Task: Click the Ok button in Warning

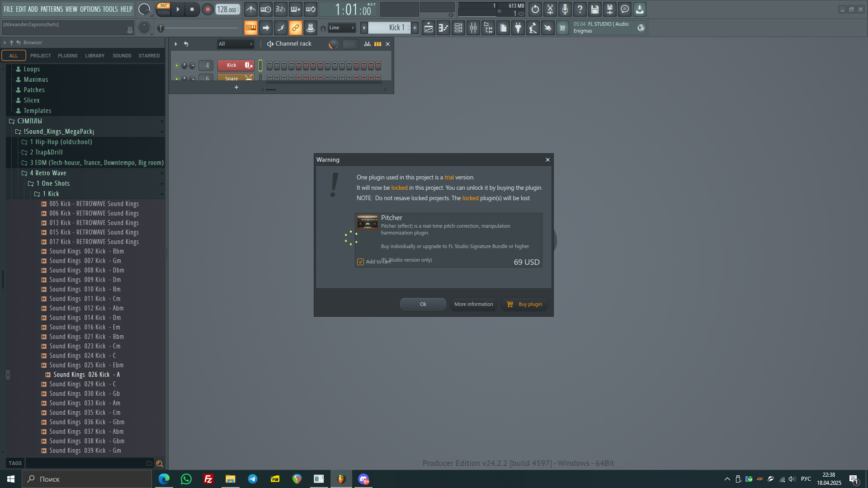Action: (x=423, y=304)
